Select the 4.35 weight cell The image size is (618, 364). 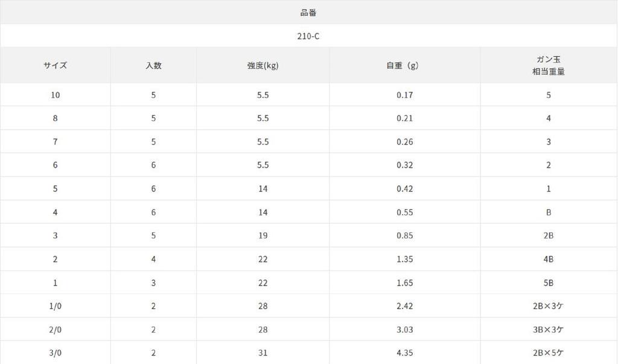404,353
